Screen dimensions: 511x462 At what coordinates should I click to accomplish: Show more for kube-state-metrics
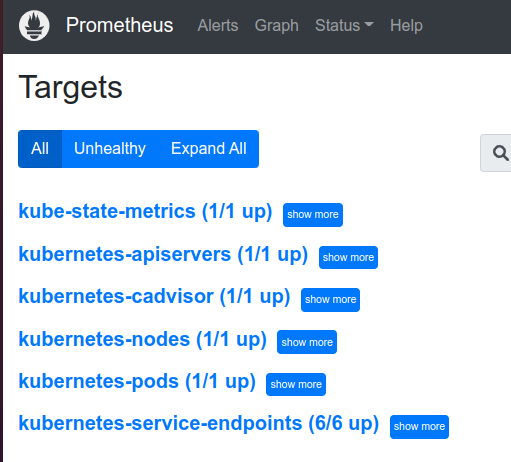coord(313,215)
